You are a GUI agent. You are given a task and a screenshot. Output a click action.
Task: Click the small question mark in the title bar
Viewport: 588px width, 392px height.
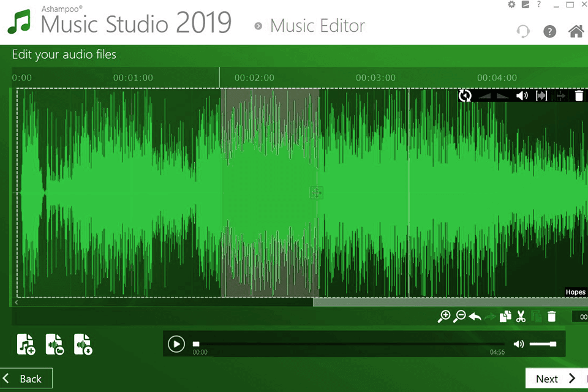tap(539, 4)
